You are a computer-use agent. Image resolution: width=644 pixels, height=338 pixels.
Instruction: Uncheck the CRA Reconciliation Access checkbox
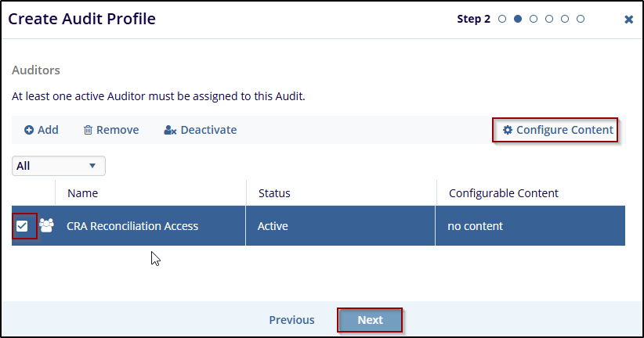point(22,226)
